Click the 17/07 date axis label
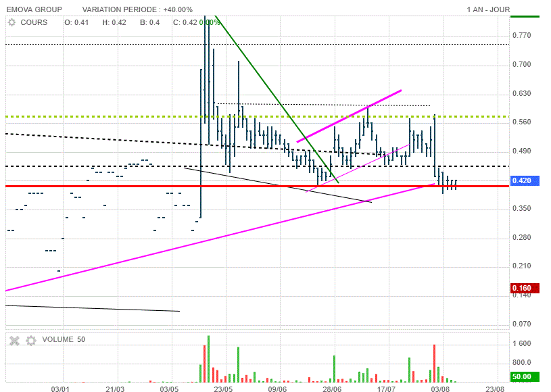 point(386,389)
